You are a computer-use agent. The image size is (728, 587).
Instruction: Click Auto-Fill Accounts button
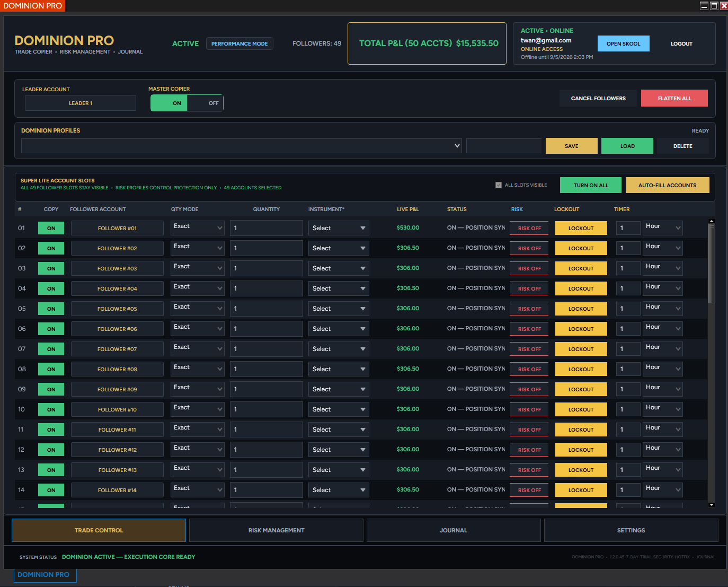(x=668, y=185)
